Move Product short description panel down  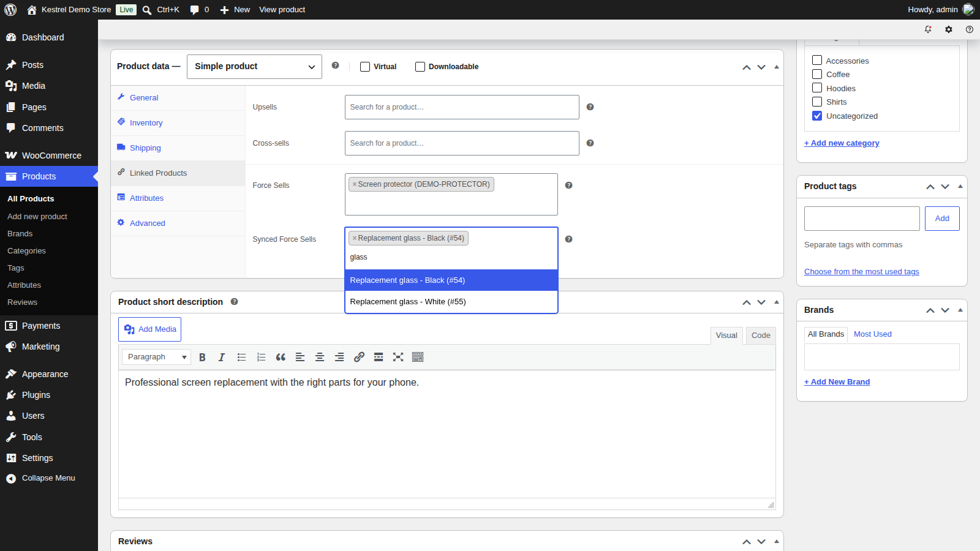[x=761, y=302]
